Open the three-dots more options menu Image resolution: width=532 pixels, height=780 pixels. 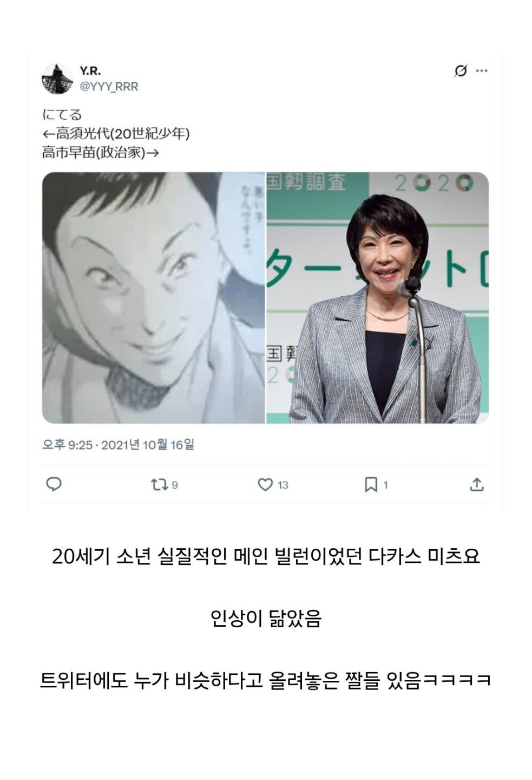click(x=482, y=71)
